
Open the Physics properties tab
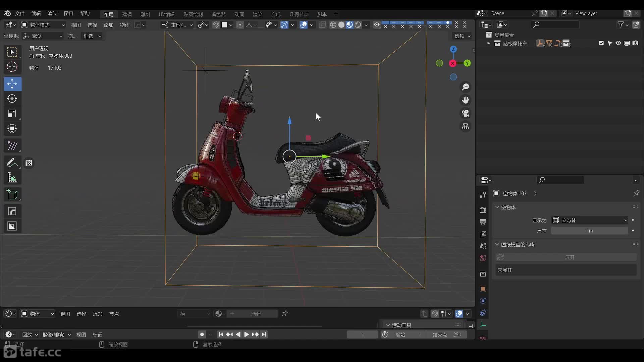coord(483,301)
